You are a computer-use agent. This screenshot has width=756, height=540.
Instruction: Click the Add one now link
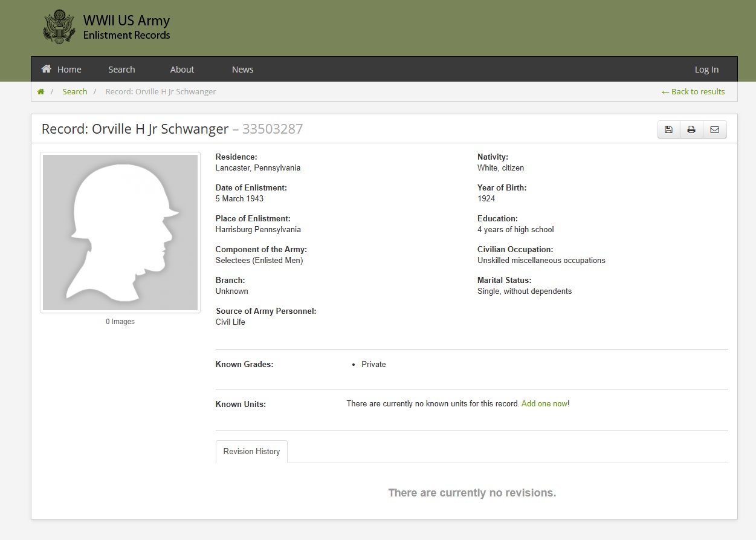543,403
